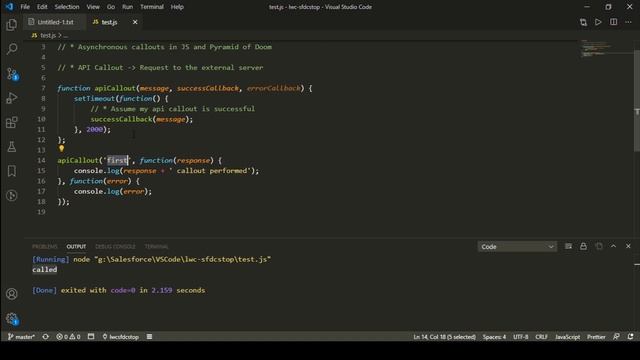Screen dimensions: 640x360
Task: Close the test.js tab
Action: (135, 22)
